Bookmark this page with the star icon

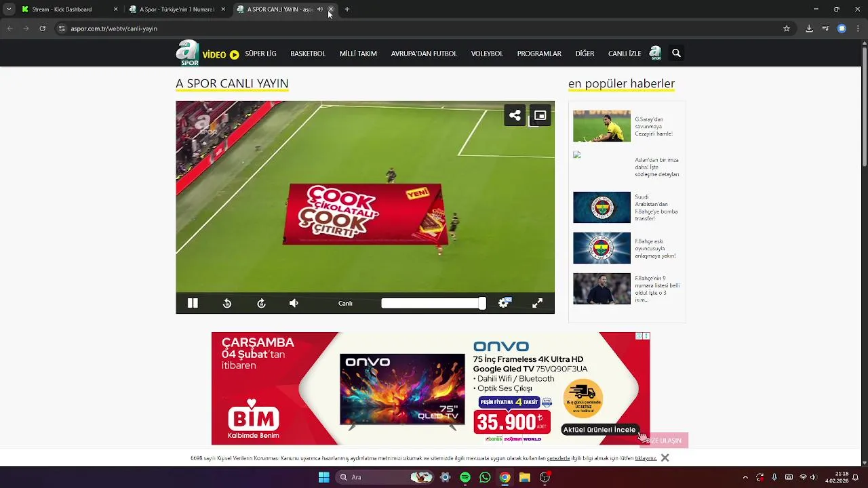(x=787, y=28)
